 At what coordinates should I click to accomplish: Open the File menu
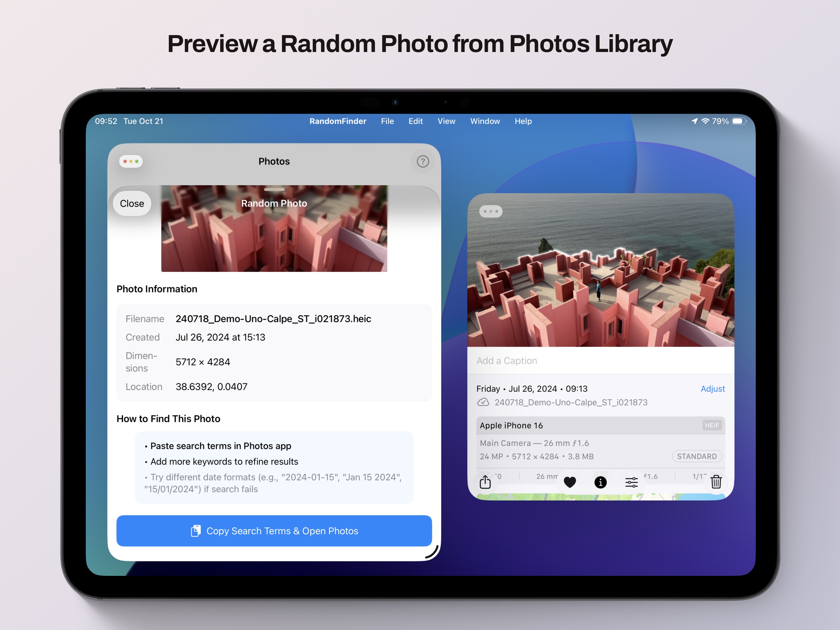point(387,121)
